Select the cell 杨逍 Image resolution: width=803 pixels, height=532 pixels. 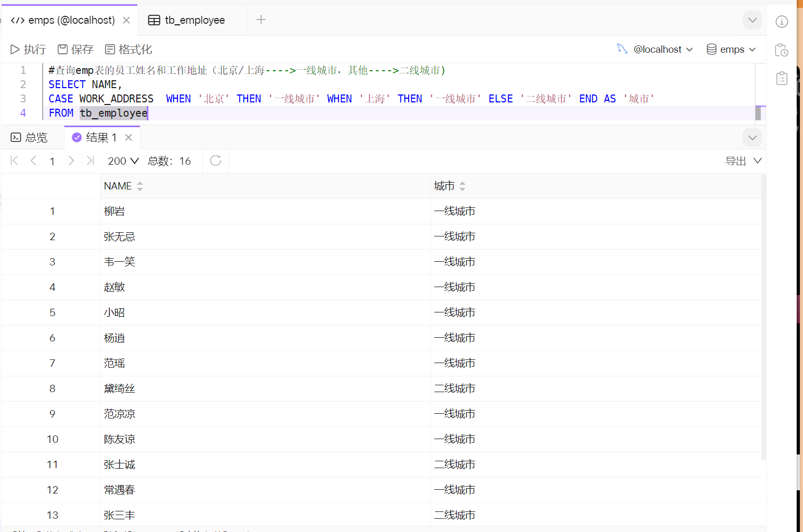tap(266, 338)
